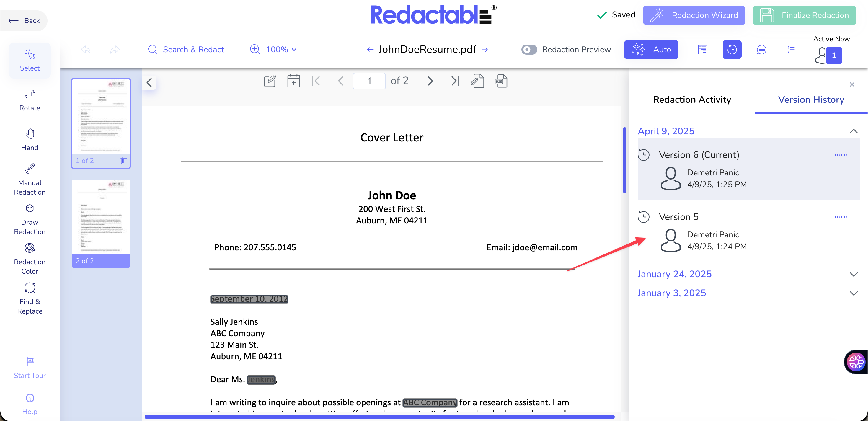The height and width of the screenshot is (421, 868).
Task: Open the 100% zoom level dropdown
Action: point(281,50)
